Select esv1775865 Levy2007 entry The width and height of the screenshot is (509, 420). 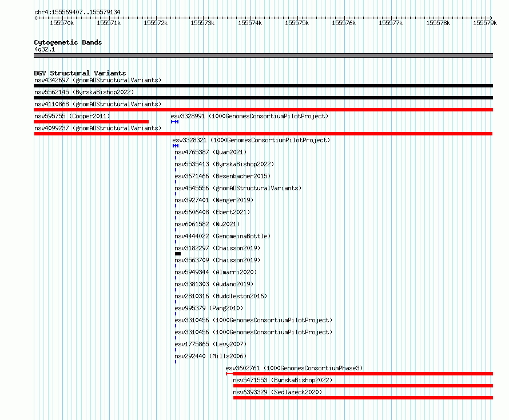point(210,344)
